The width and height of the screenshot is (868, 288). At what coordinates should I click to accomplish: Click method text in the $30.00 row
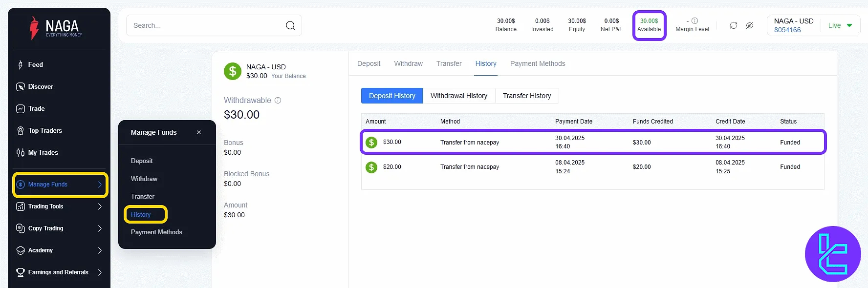click(470, 143)
